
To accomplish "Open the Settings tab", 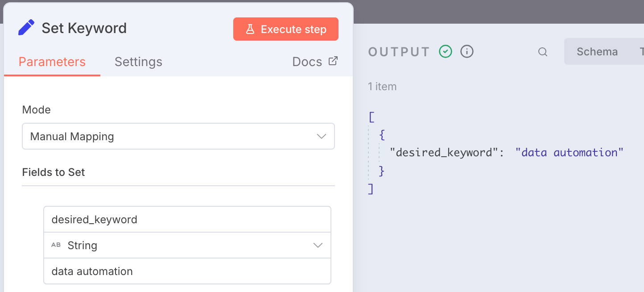I will (138, 62).
